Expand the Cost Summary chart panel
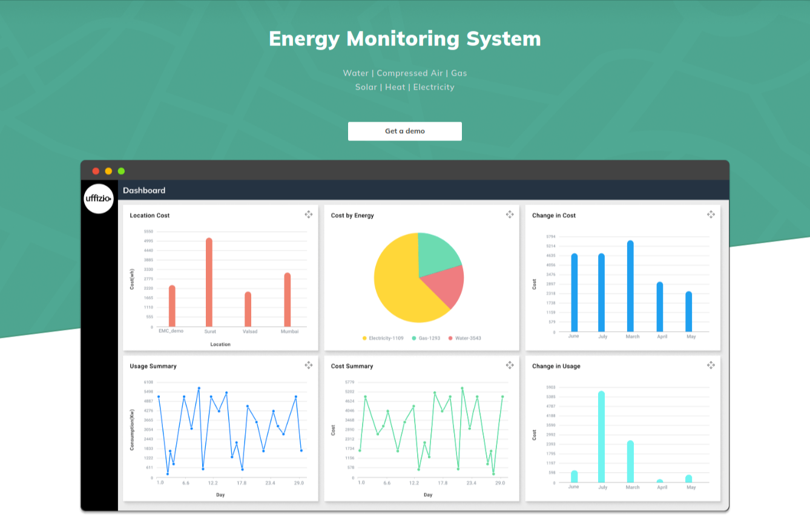 point(509,365)
